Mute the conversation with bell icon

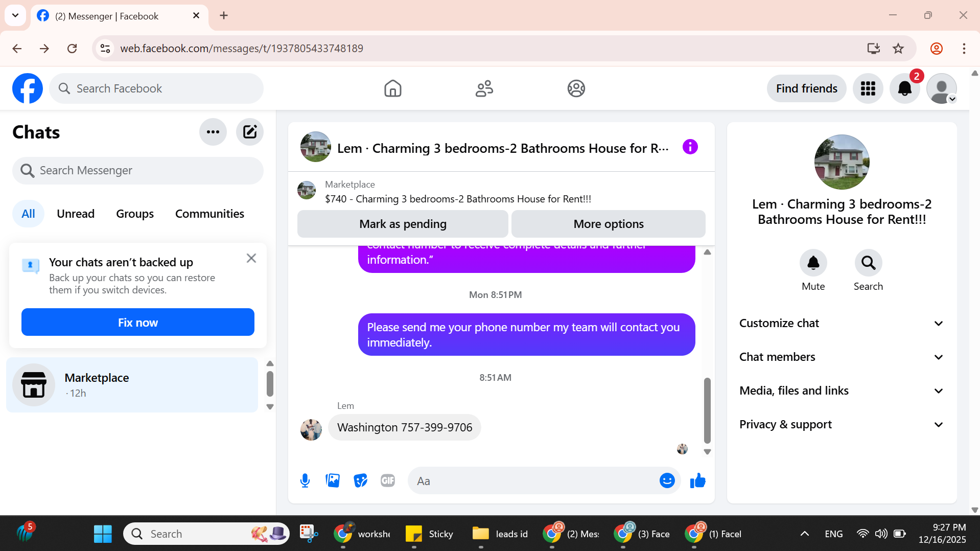point(813,263)
